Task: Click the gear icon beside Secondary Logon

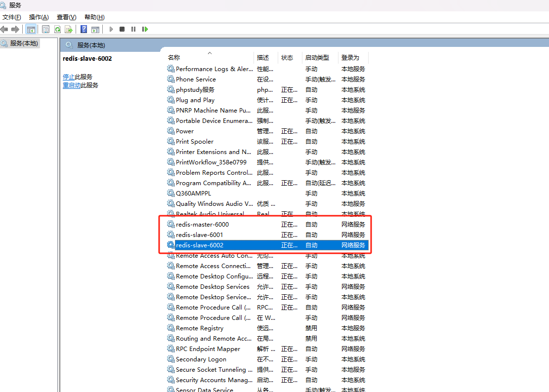Action: point(171,359)
